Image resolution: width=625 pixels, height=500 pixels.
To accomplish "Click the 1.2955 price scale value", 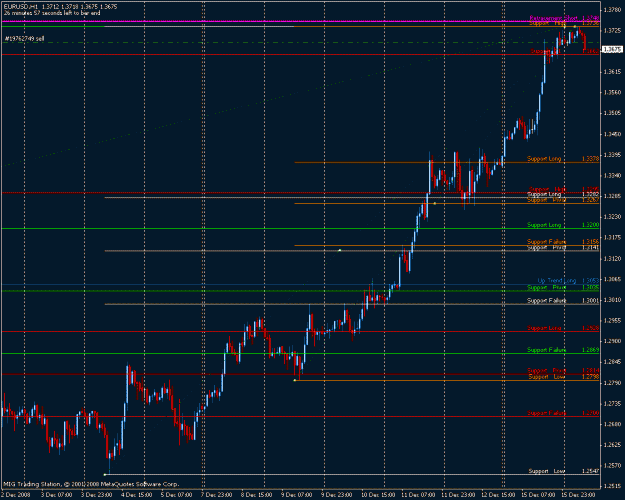I will click(612, 321).
